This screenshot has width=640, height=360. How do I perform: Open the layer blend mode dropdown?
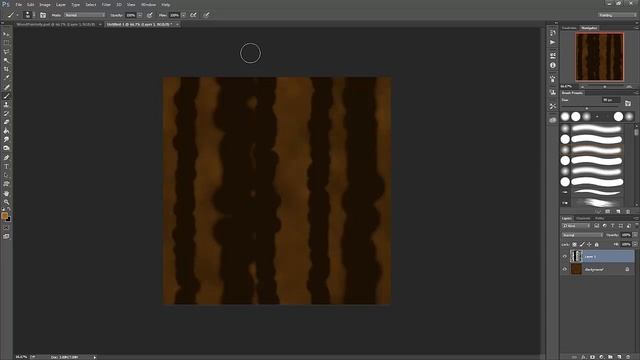tap(582, 235)
